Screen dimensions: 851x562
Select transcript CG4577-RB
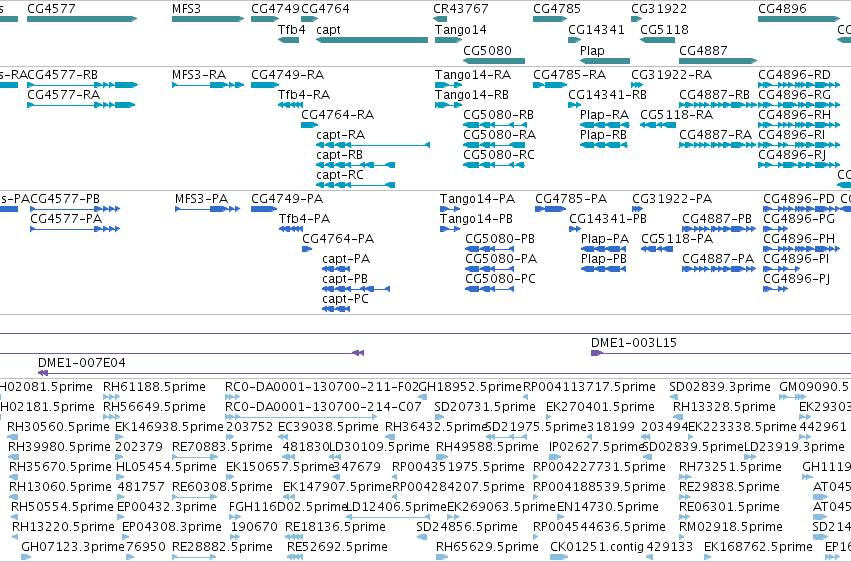click(82, 85)
